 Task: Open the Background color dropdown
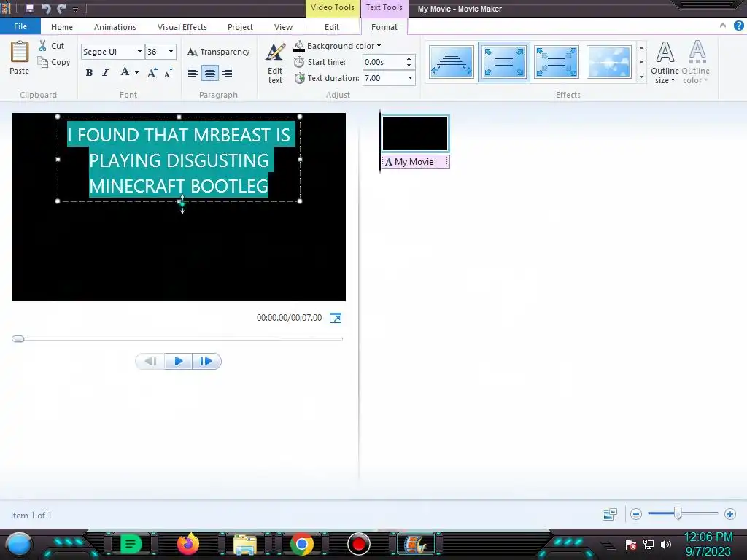[338, 46]
